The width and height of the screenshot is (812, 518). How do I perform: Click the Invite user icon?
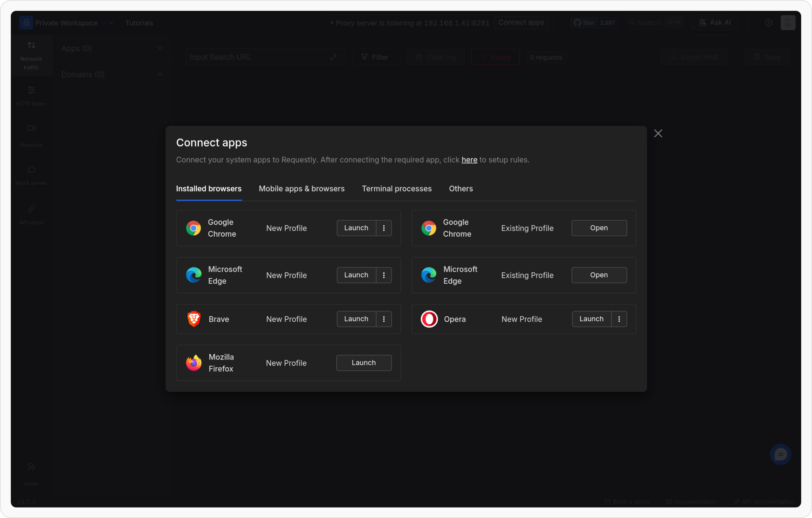pos(31,467)
